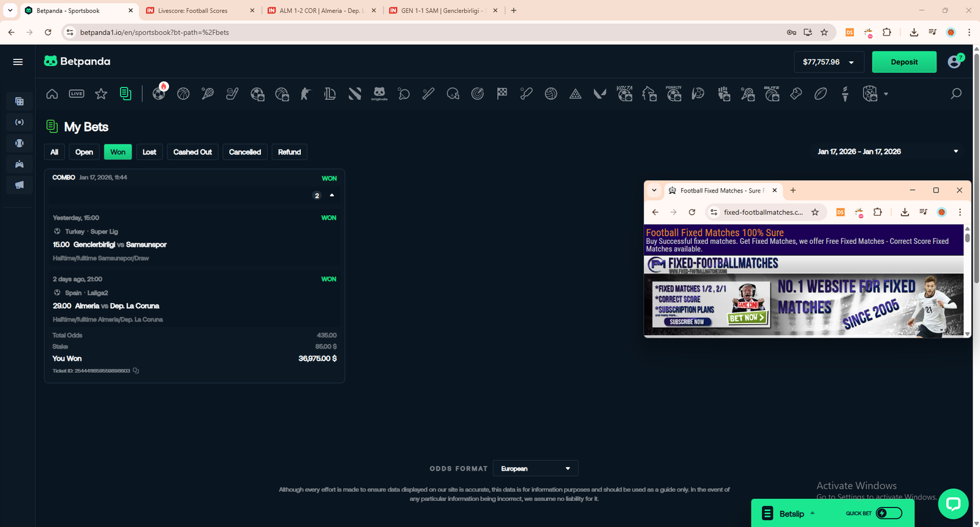This screenshot has height=527, width=980.
Task: Click the green Deposit button
Action: (903, 62)
